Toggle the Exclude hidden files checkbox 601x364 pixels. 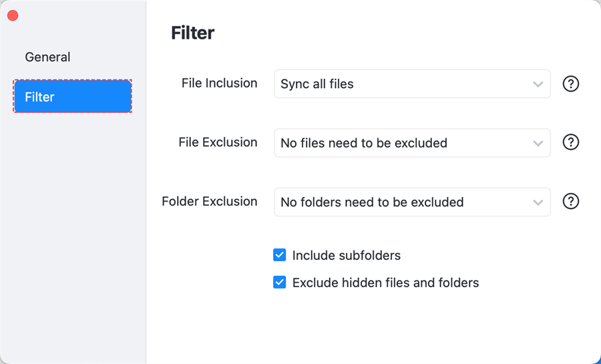click(280, 283)
